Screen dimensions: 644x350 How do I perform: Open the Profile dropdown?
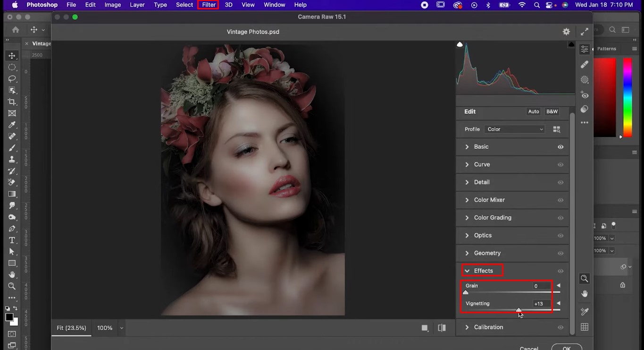[514, 129]
